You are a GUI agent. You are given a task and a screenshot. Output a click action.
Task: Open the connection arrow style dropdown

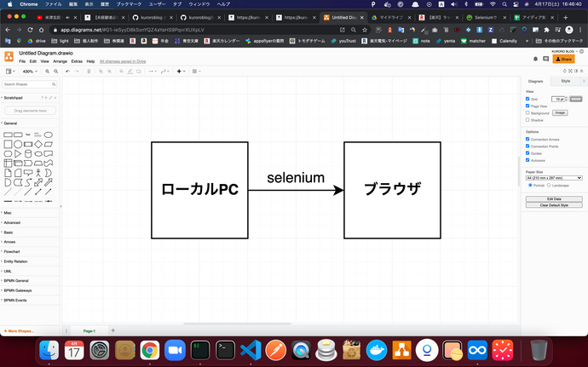point(153,72)
